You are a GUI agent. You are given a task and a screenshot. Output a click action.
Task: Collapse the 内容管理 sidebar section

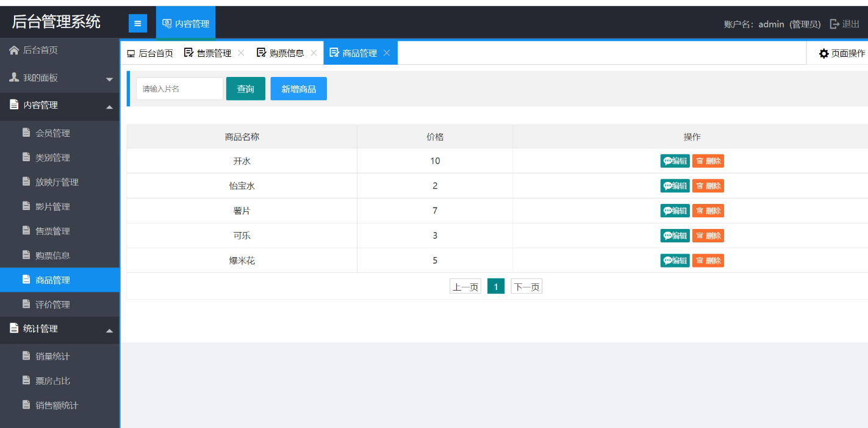point(60,106)
